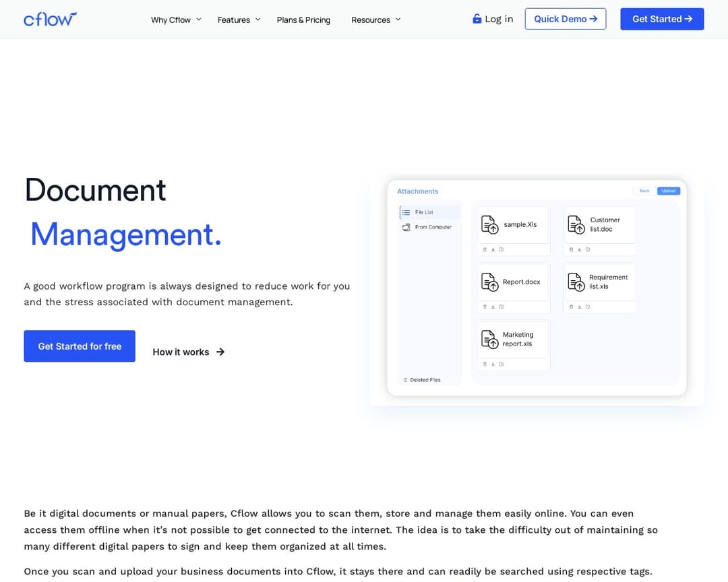The image size is (728, 582).
Task: Click the Report.docx file name
Action: pos(521,282)
